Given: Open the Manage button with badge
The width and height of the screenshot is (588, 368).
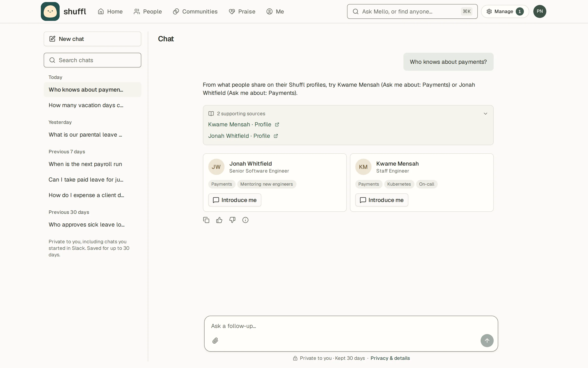Looking at the screenshot, I should click(505, 11).
